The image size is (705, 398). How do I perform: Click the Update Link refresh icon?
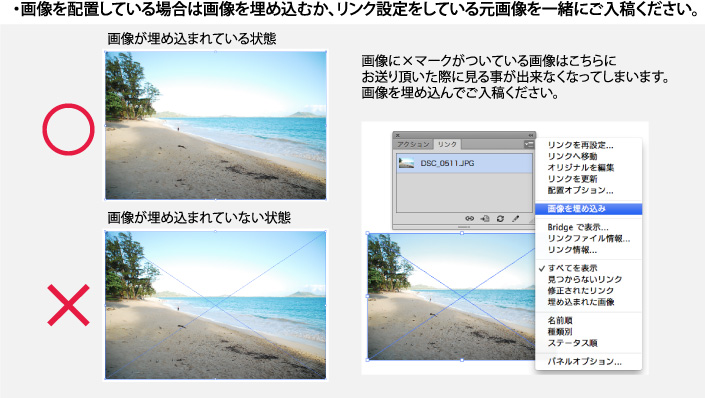[500, 219]
